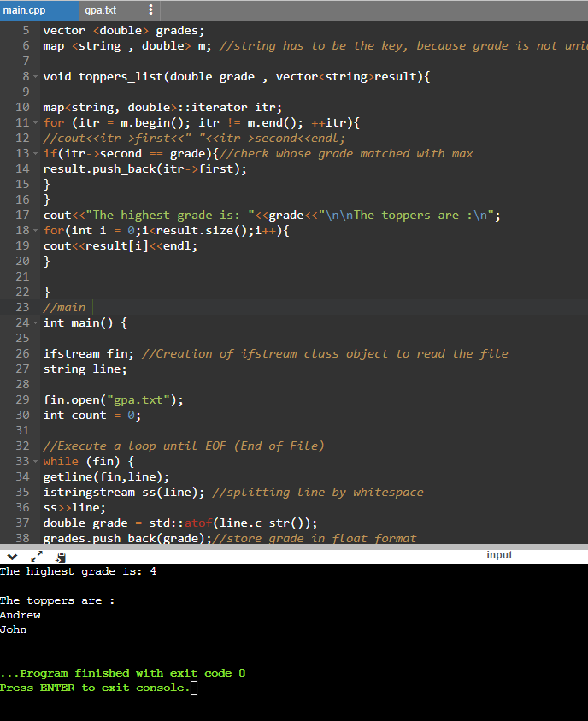Screen dimensions: 588x721
Task: Open the gpa.txt file tab
Action: point(100,10)
